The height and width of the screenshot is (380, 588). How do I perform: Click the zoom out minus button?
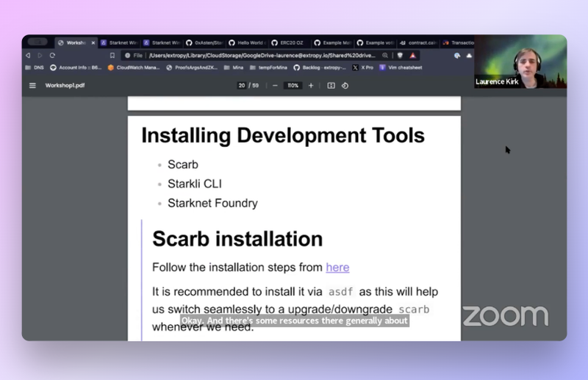click(275, 85)
